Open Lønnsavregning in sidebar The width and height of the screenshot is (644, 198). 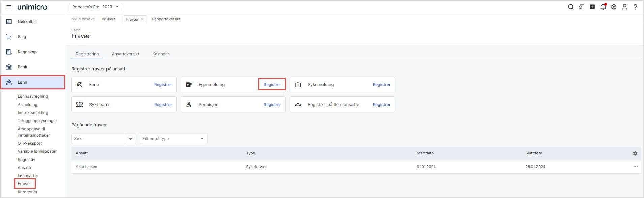coord(33,96)
